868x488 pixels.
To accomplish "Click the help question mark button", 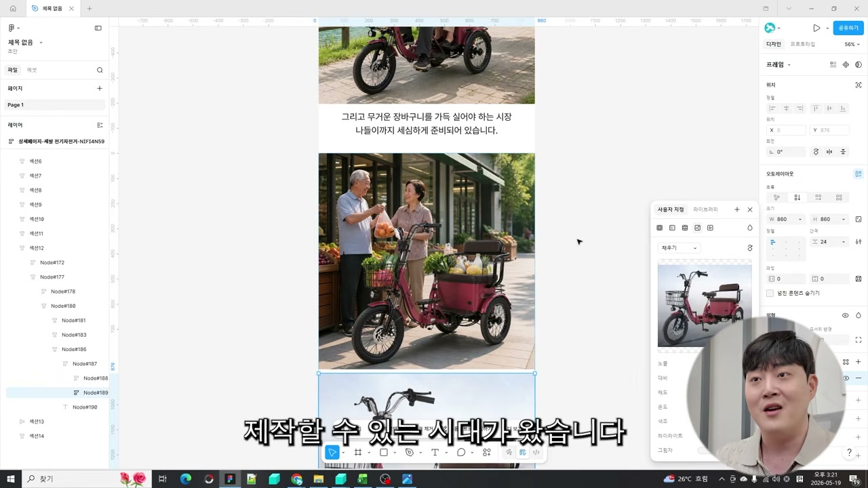I will click(x=849, y=452).
